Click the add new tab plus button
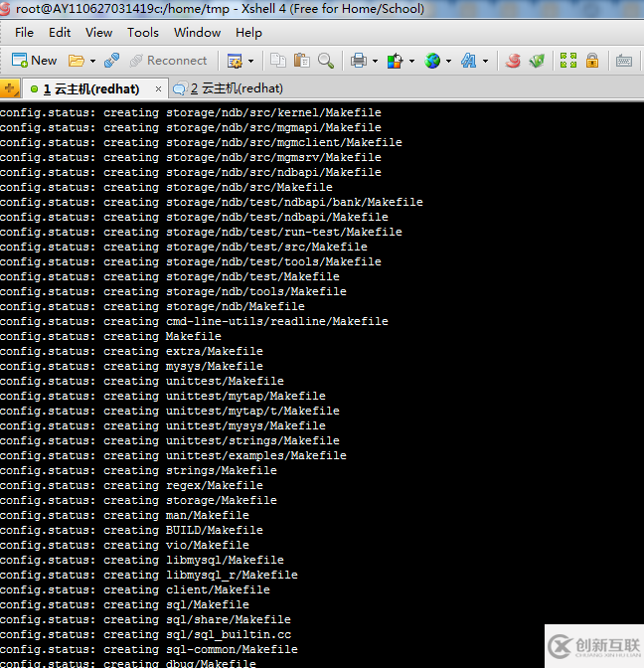Viewport: 644px width, 668px height. 10,88
